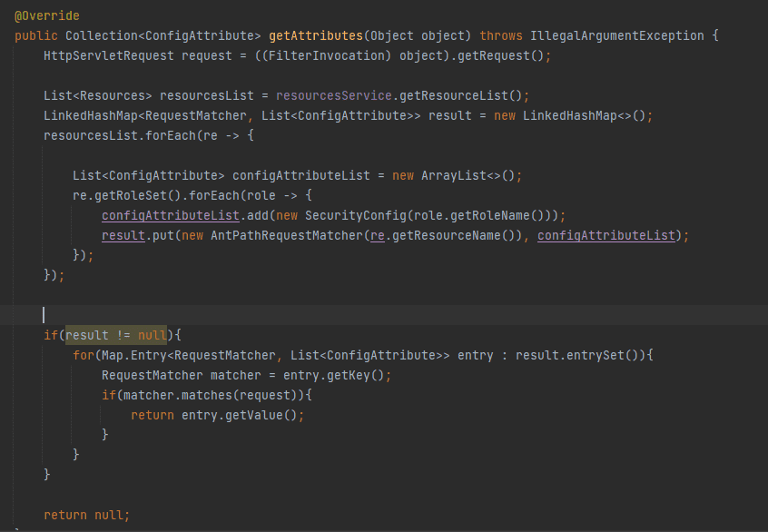This screenshot has height=532, width=768.
Task: Click the getResourceList() method call
Action: click(461, 95)
